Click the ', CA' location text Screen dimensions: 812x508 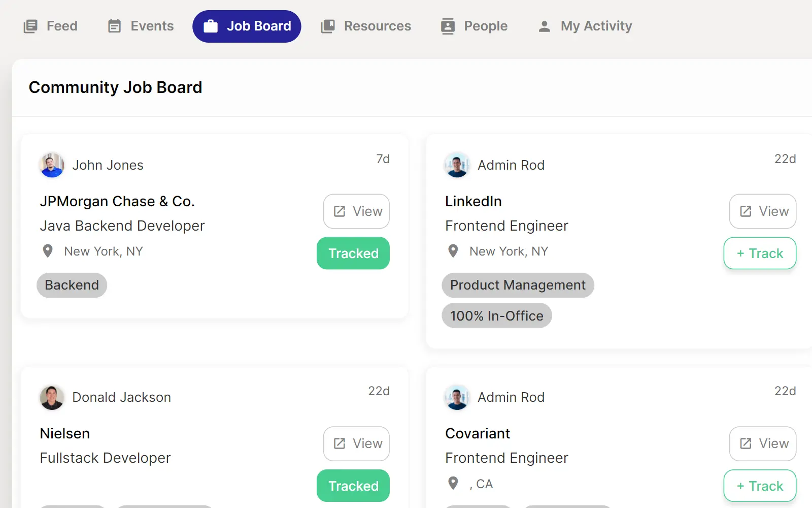click(481, 484)
